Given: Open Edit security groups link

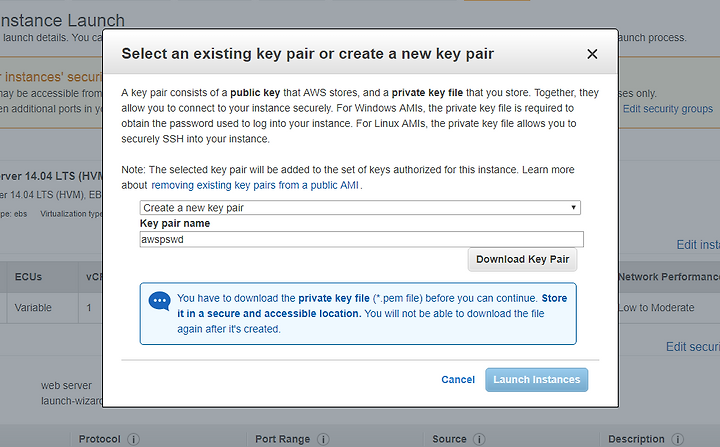Looking at the screenshot, I should coord(668,109).
